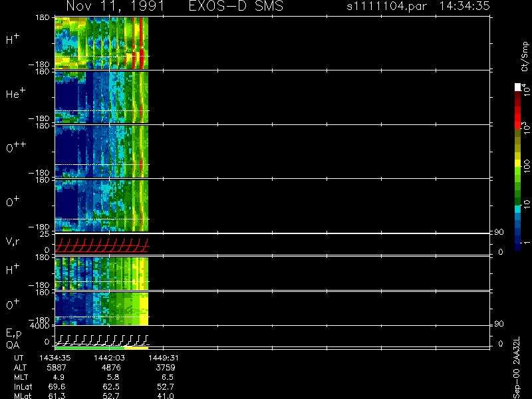The height and width of the screenshot is (399, 532).
Task: Click the InLat value '62.5'
Action: pyautogui.click(x=111, y=386)
